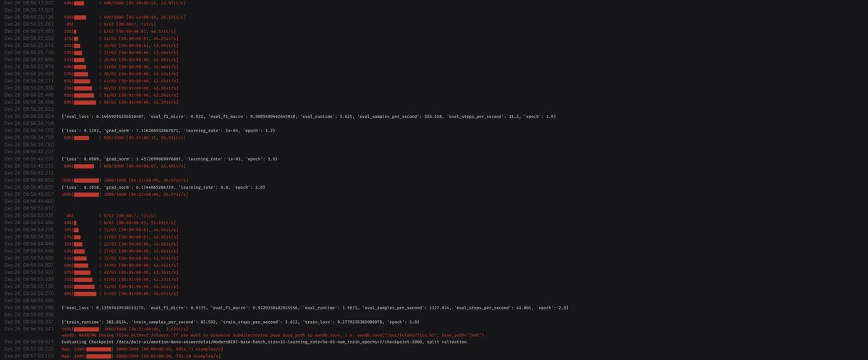
Task: Click the timestamp 08:56:34.755
Action: (x=29, y=130)
